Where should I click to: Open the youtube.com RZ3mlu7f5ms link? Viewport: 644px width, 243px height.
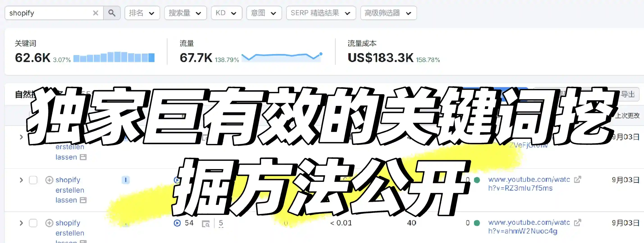pyautogui.click(x=529, y=184)
